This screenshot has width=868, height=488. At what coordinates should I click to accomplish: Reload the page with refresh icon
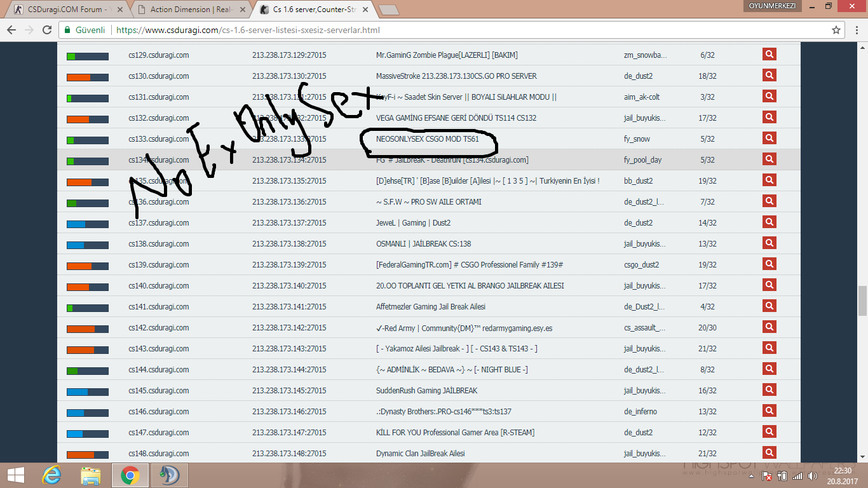click(x=47, y=30)
